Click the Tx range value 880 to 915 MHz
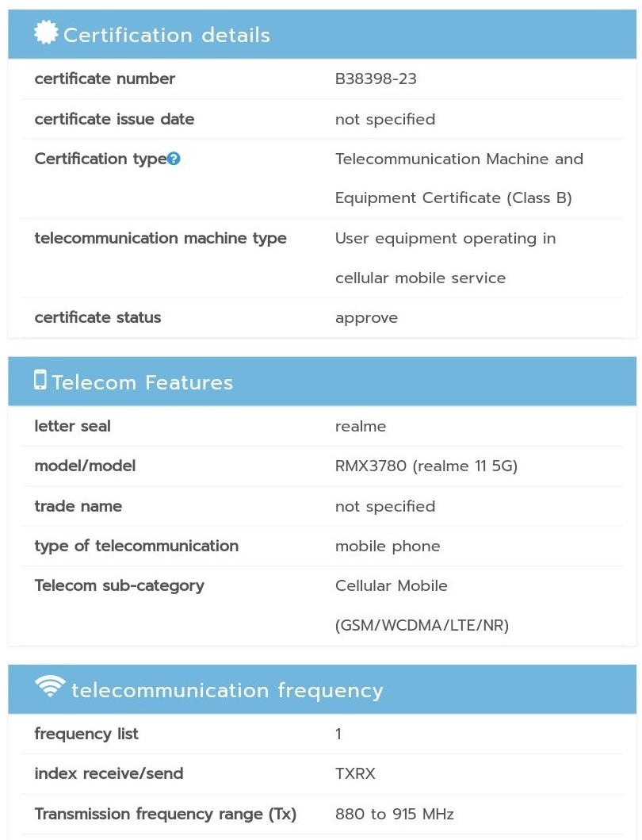The width and height of the screenshot is (642, 840). pos(394,814)
